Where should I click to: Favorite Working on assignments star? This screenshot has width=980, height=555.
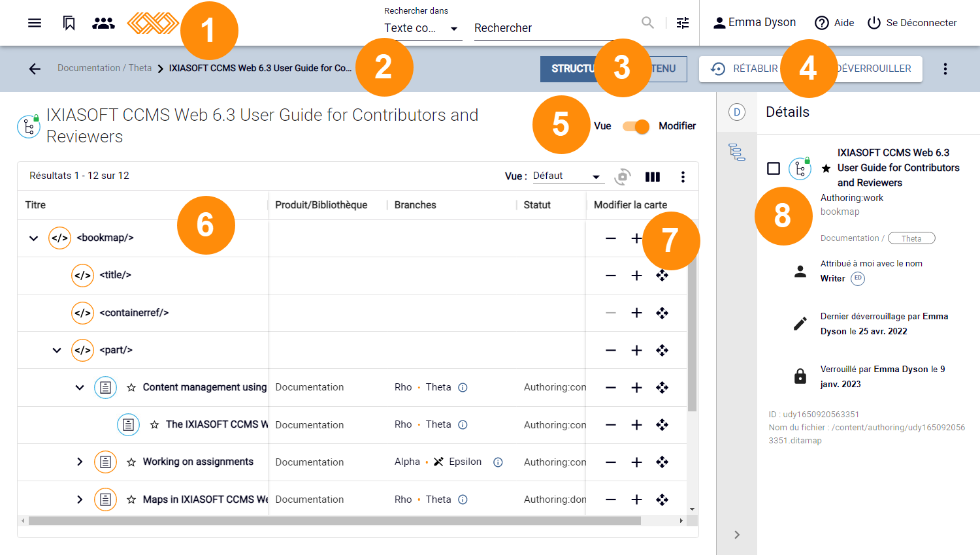pos(131,462)
